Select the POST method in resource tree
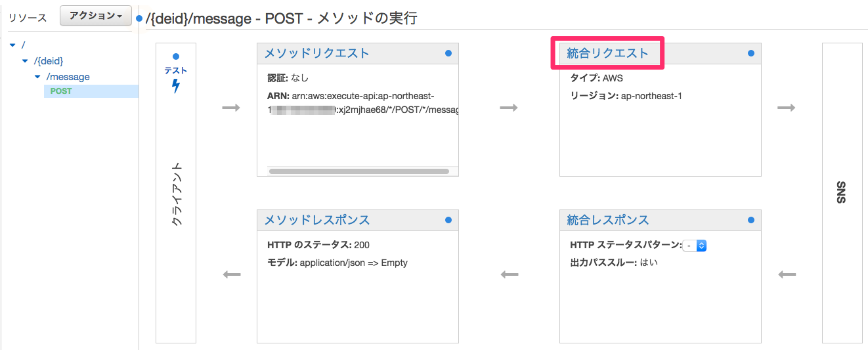This screenshot has height=350, width=868. pos(61,91)
